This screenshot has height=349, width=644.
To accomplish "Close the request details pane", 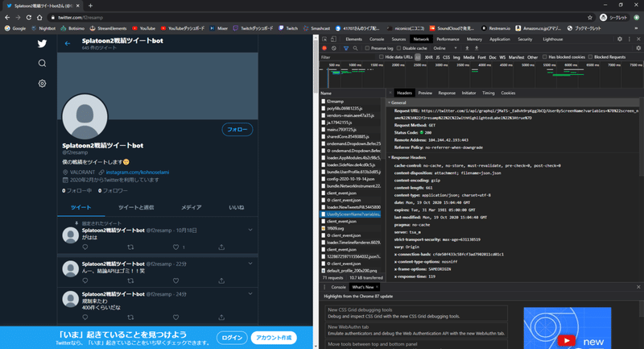I will pos(390,93).
